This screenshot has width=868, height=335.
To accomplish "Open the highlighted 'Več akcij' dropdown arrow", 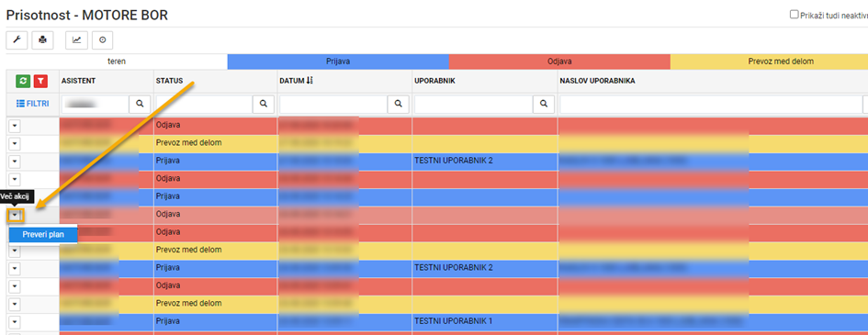I will [15, 215].
